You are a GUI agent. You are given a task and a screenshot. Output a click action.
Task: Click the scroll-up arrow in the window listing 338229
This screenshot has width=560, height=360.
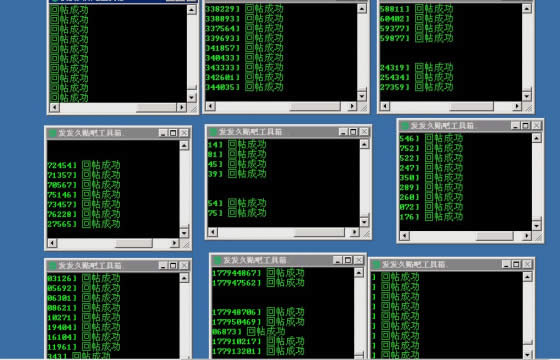tap(362, 9)
